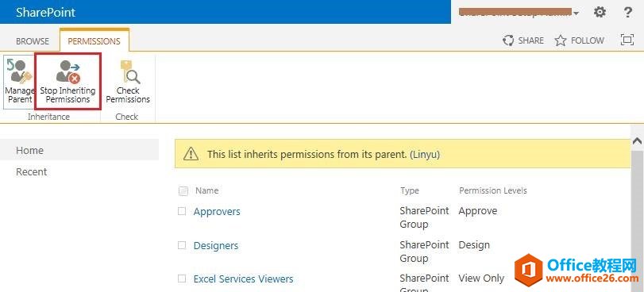Click the Check group label
This screenshot has height=292, width=644.
coord(126,117)
